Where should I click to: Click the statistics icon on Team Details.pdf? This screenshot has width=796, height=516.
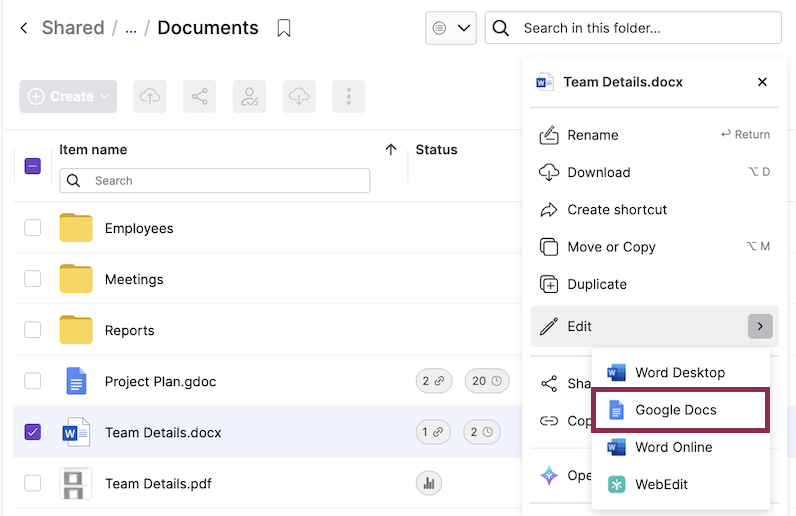click(429, 484)
